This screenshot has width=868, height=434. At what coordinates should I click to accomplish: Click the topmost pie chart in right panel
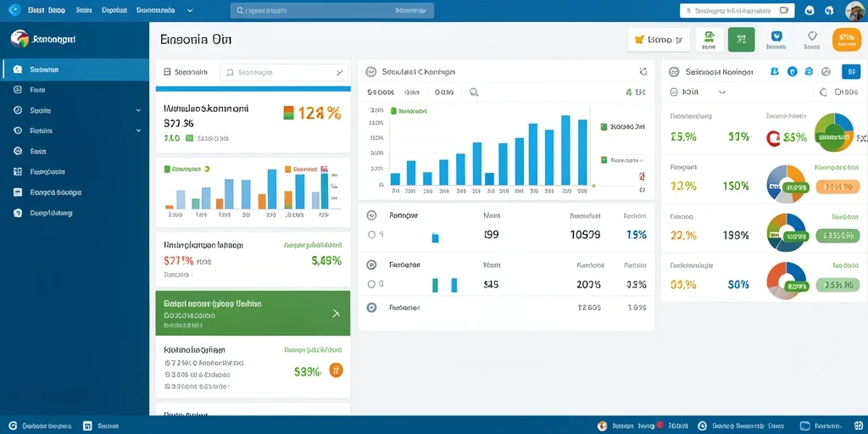[x=834, y=133]
